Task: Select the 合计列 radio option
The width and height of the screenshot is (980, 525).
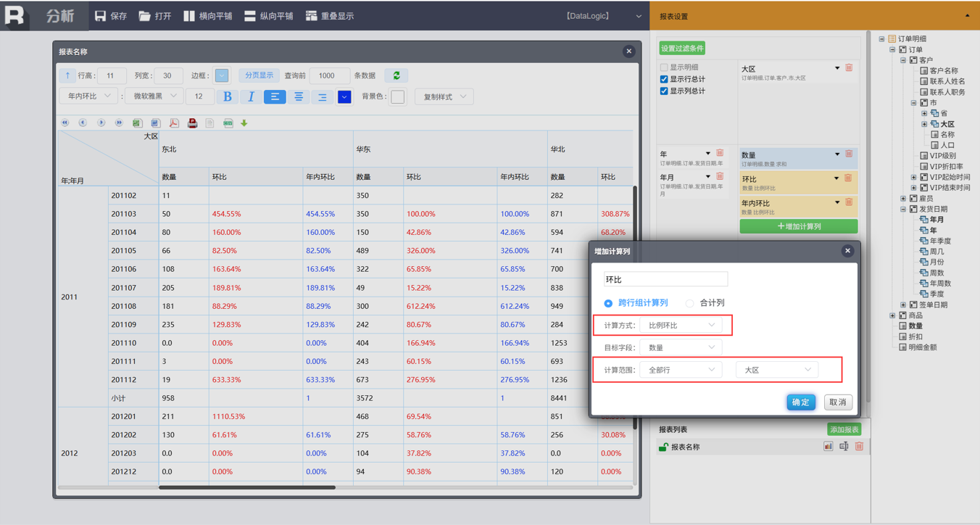Action: point(690,303)
